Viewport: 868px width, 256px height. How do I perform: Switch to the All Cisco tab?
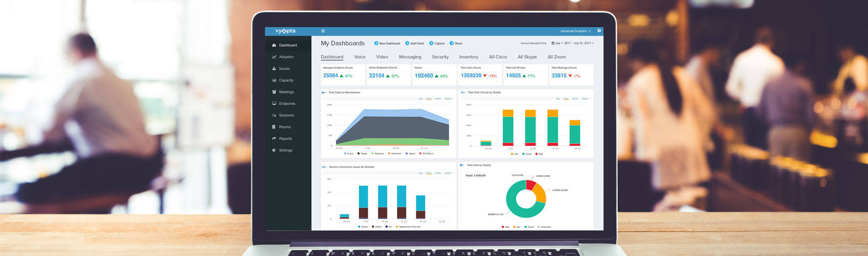[498, 57]
